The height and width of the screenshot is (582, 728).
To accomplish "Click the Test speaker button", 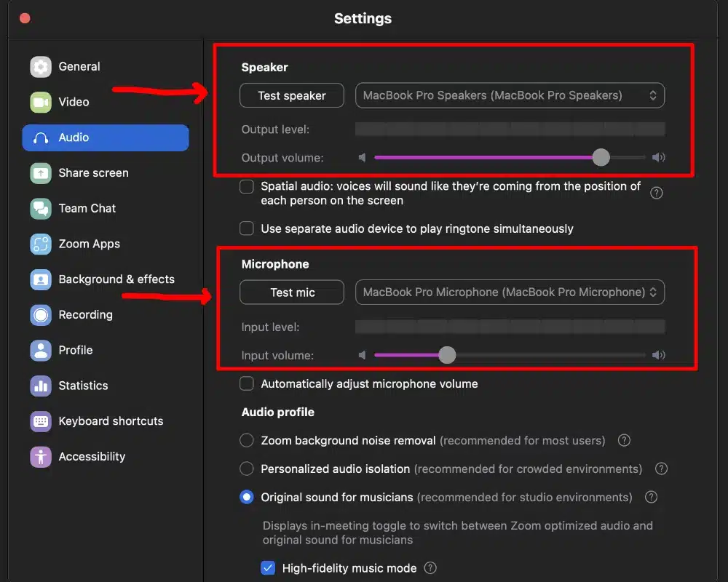I will click(x=292, y=95).
